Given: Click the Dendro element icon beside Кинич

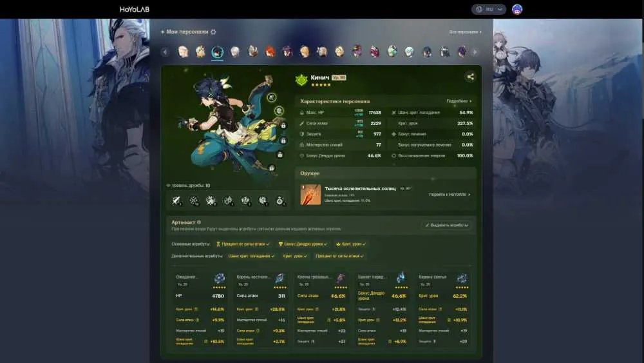Looking at the screenshot, I should click(x=301, y=80).
